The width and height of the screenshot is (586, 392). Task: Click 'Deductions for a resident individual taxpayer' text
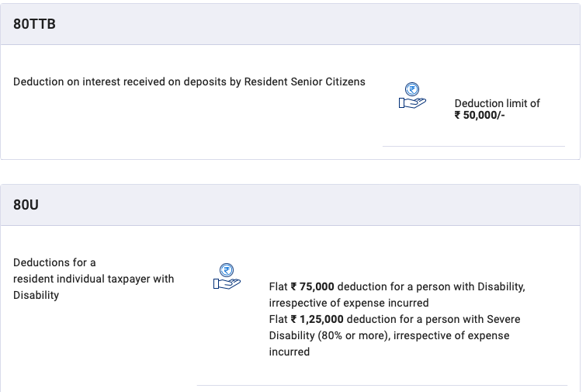[93, 271]
